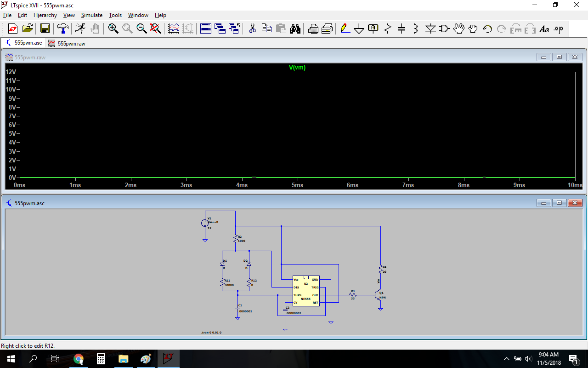Image resolution: width=588 pixels, height=368 pixels.
Task: Switch to the 555pwm.asc tab
Action: point(23,43)
